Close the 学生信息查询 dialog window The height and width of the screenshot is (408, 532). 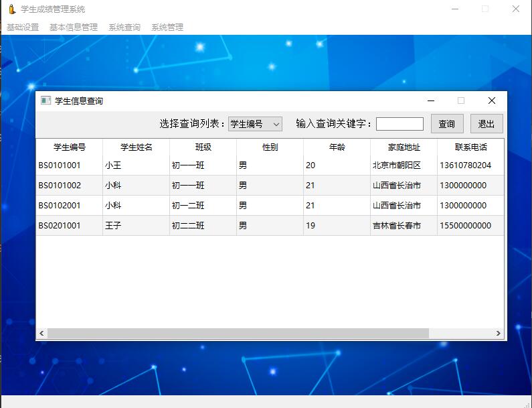pyautogui.click(x=491, y=100)
